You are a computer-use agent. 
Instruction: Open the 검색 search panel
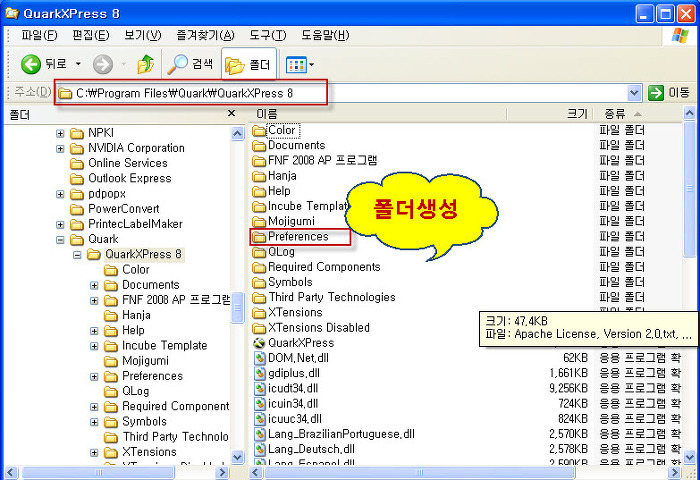(x=190, y=64)
